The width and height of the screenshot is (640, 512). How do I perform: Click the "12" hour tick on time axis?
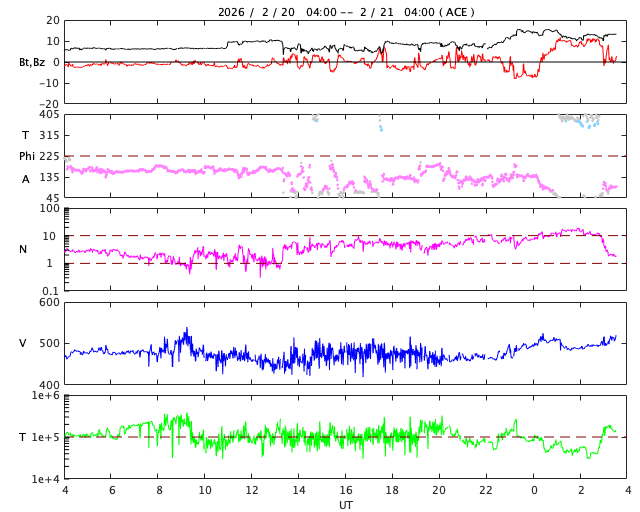point(252,491)
